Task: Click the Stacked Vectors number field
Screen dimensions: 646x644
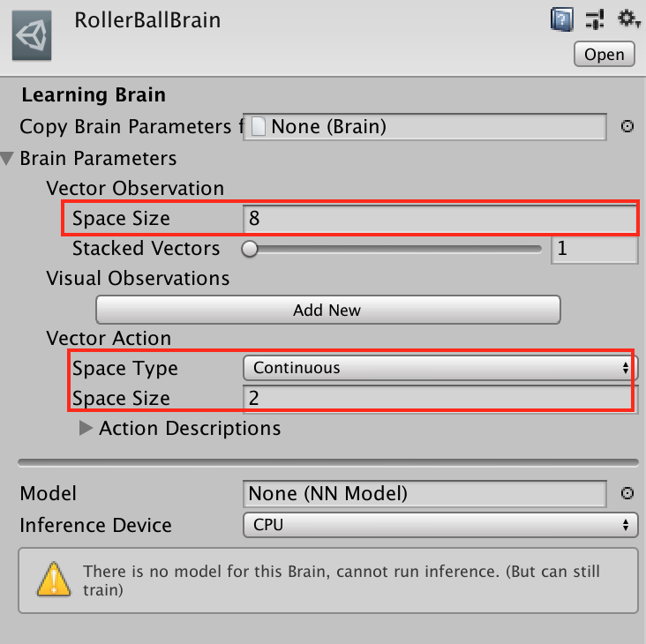Action: point(594,249)
